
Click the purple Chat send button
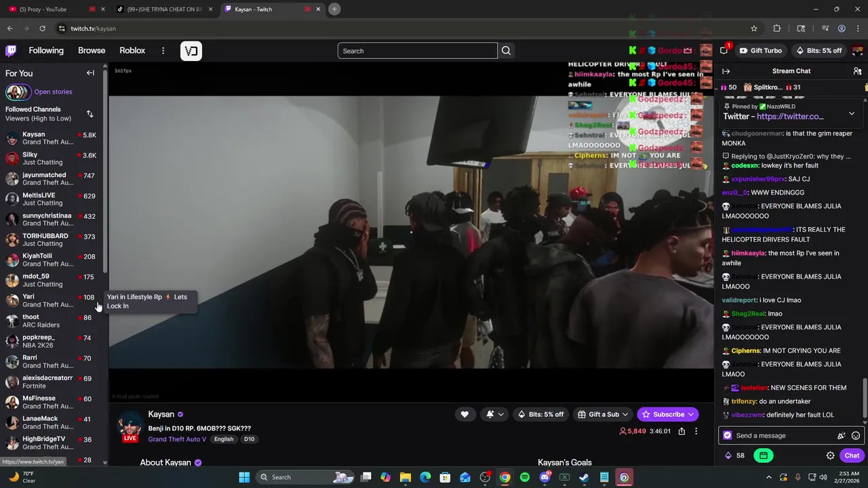[x=852, y=455]
